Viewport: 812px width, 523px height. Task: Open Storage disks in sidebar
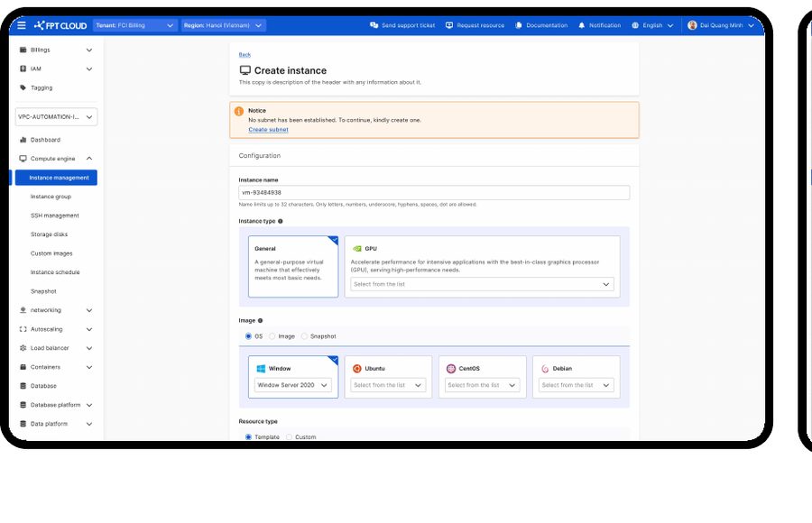click(50, 234)
